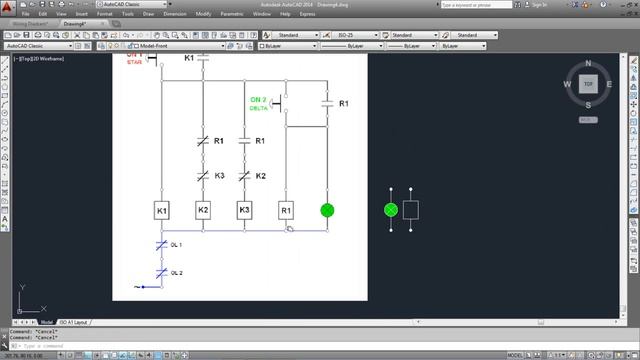
Task: Click the keyword search box
Action: (x=476, y=5)
